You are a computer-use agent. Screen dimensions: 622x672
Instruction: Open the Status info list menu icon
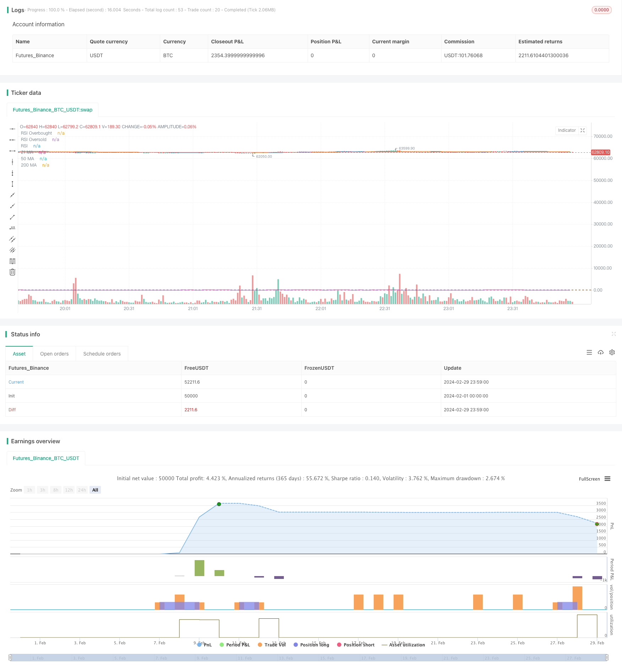pyautogui.click(x=589, y=352)
